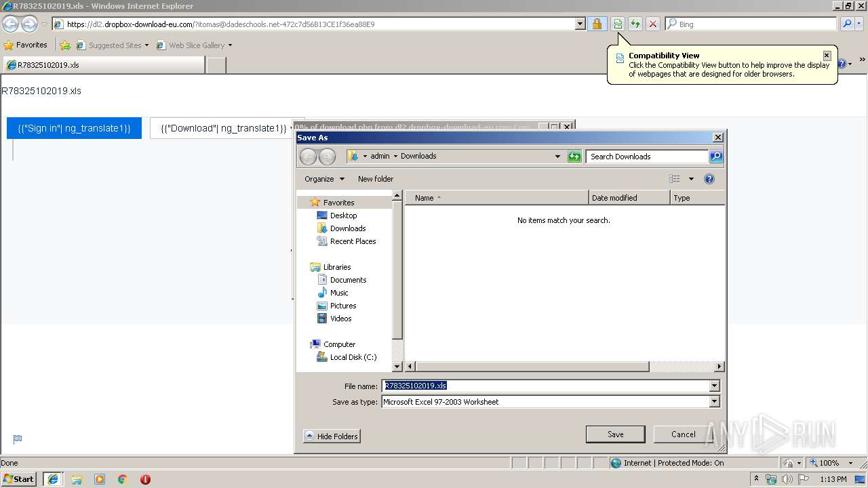Open a new blank tab
Viewport: 868px width, 488px height.
[x=216, y=65]
